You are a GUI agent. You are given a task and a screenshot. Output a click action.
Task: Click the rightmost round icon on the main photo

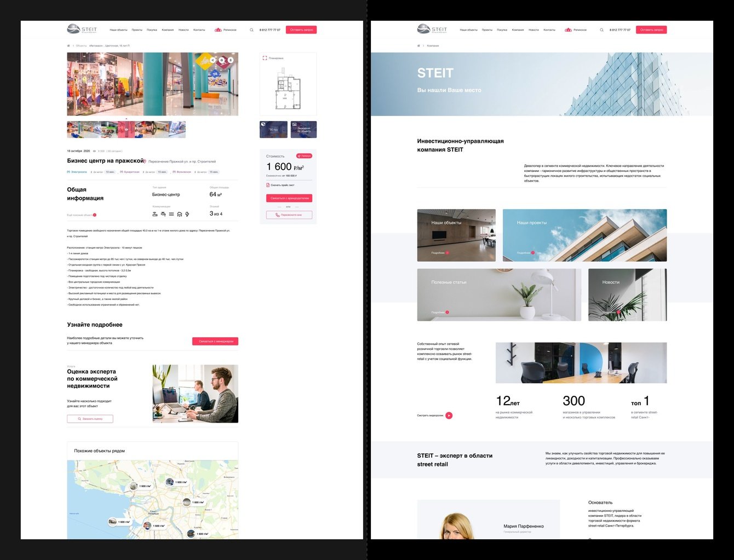(231, 60)
